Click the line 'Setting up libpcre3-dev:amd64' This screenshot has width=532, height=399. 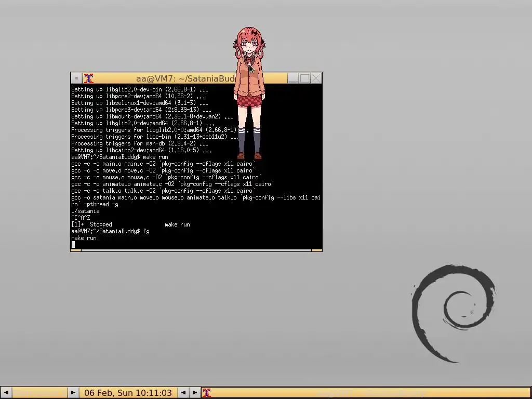pos(141,110)
